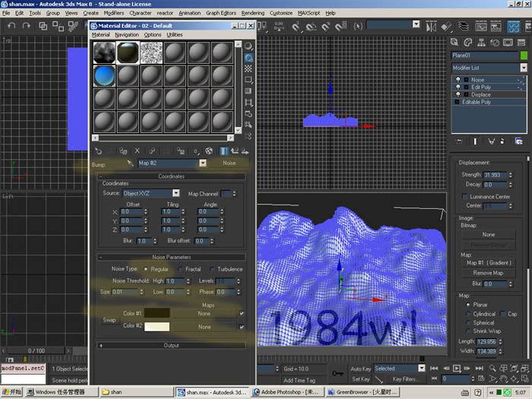Expand the Output rollout
The width and height of the screenshot is (532, 399).
point(171,345)
